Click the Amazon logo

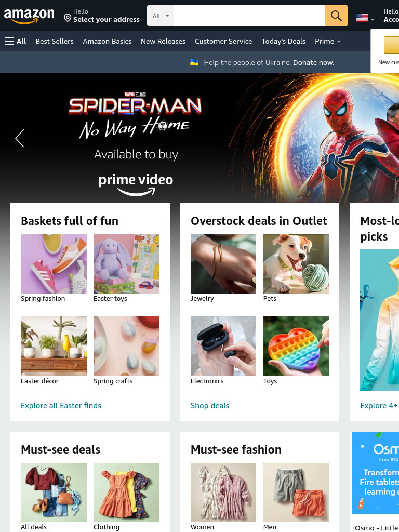29,16
